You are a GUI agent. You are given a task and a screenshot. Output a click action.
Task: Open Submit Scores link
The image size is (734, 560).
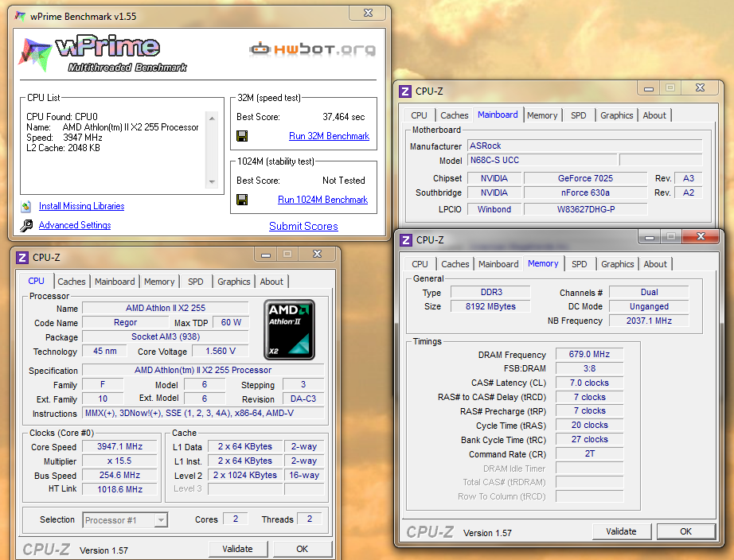tap(303, 227)
